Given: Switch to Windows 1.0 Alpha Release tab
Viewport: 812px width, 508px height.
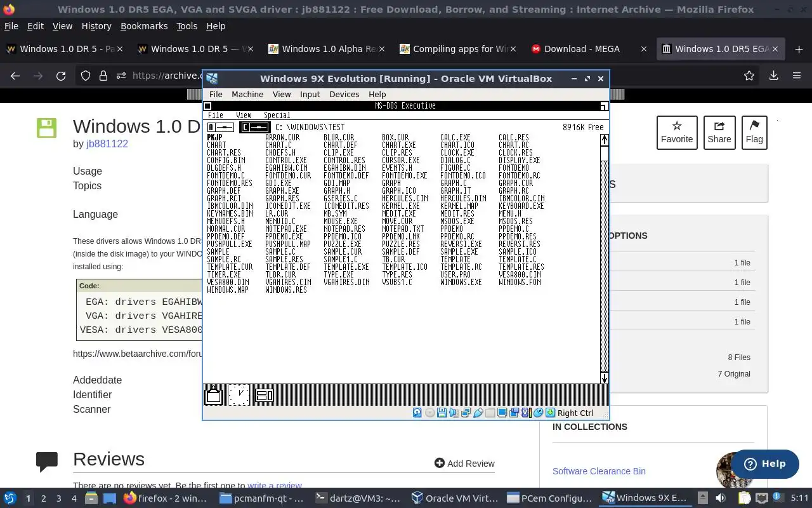Looking at the screenshot, I should (325, 49).
